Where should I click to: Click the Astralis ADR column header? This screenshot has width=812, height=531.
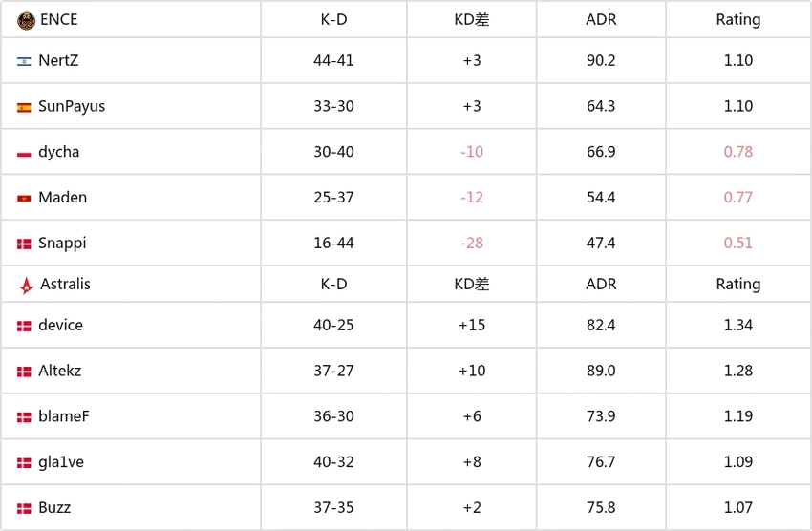601,285
